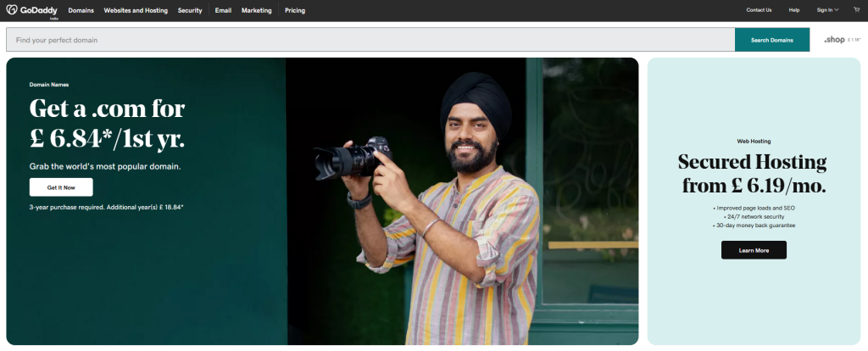Open the shopping cart icon
868x351 pixels.
854,10
